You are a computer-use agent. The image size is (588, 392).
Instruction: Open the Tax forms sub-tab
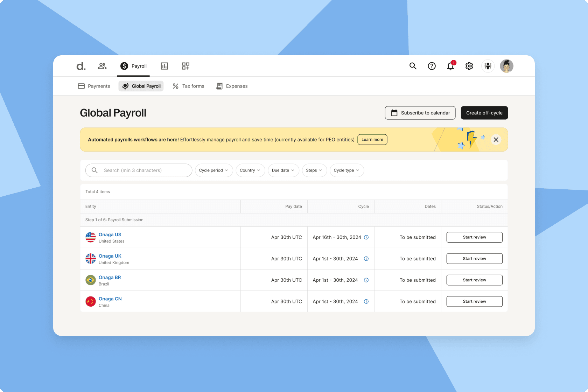(x=188, y=86)
